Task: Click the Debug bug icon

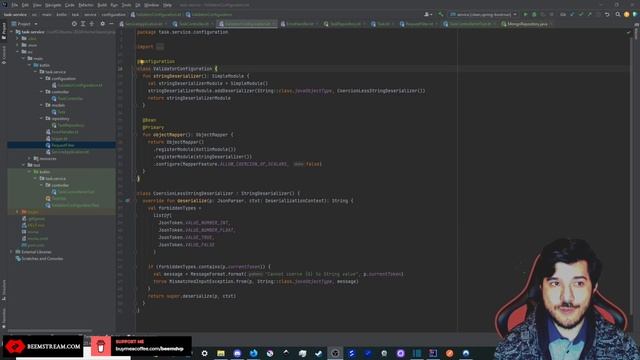Action: pos(534,14)
